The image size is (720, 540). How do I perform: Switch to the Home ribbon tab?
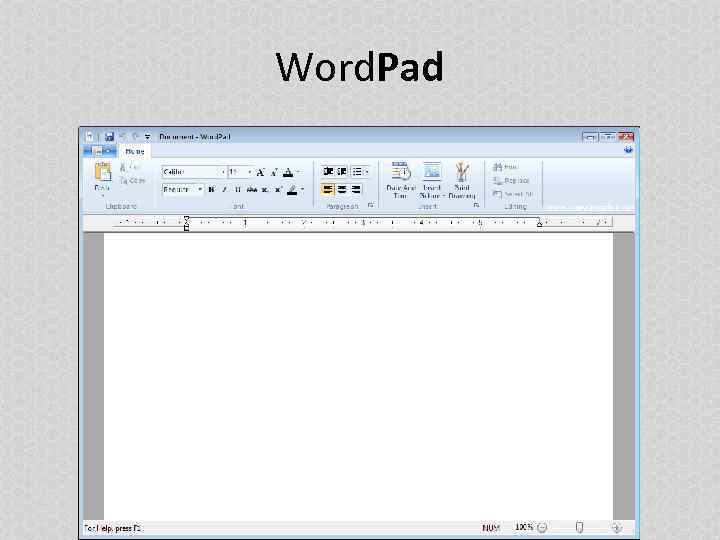[x=135, y=151]
